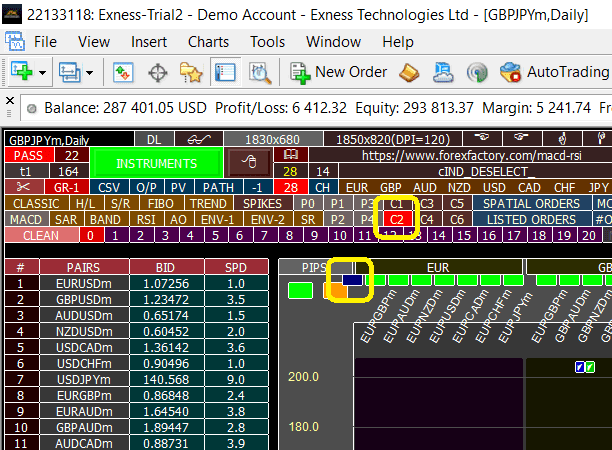Click the mouse icon beside INSTRUMENTS
The image size is (612, 450).
click(x=249, y=162)
